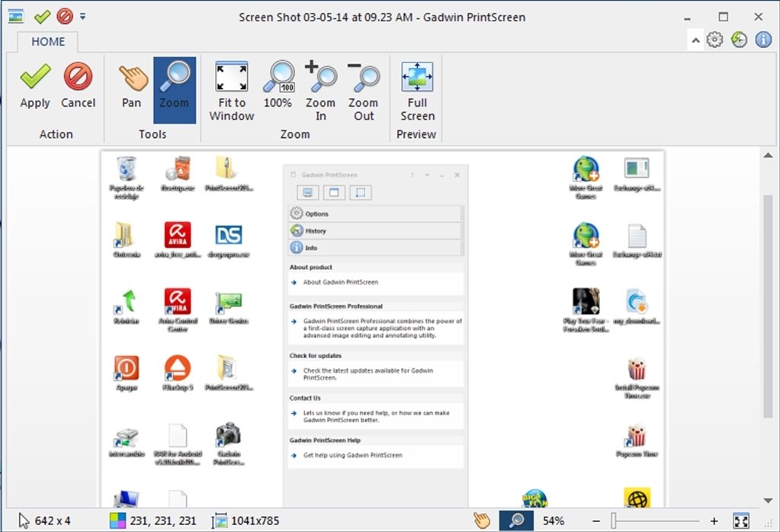This screenshot has width=780, height=532.
Task: Set zoom to 100% from the ribbon
Action: point(278,85)
